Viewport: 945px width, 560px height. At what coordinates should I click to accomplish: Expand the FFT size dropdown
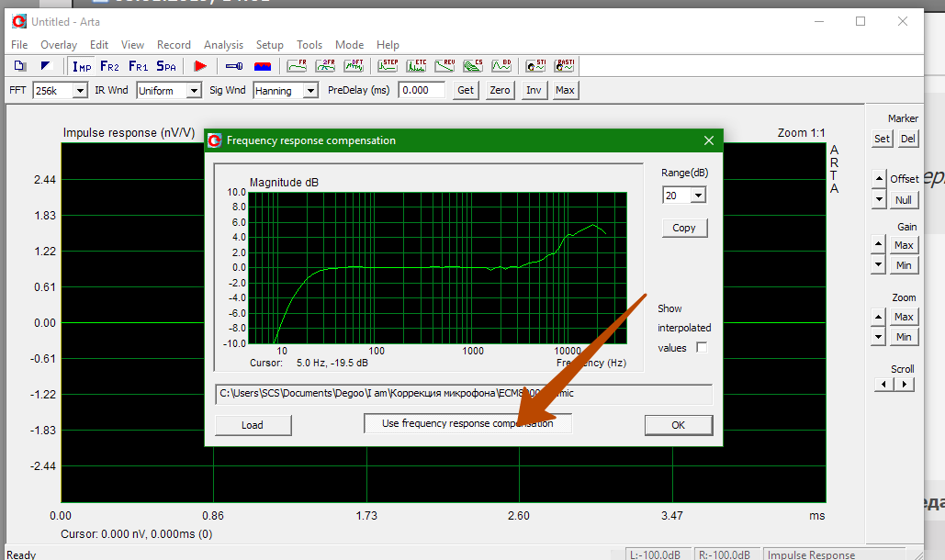[x=79, y=91]
